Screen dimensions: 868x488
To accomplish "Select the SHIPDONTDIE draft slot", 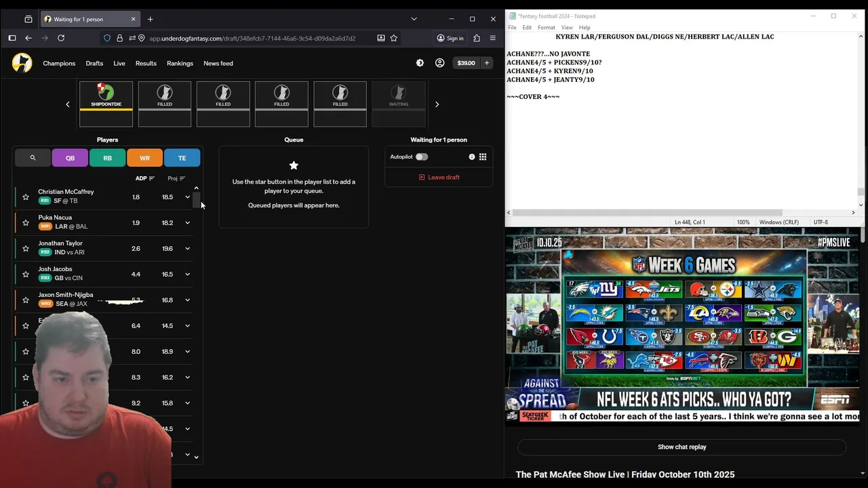I will pyautogui.click(x=106, y=104).
